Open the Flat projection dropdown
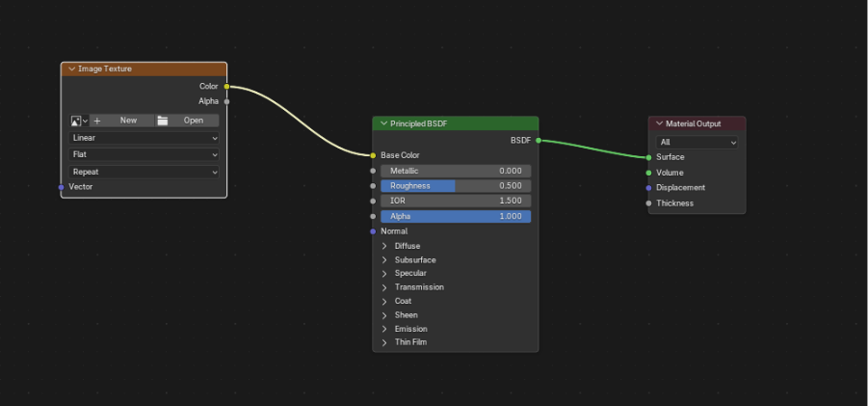Screen dimensions: 868x406 click(x=144, y=154)
